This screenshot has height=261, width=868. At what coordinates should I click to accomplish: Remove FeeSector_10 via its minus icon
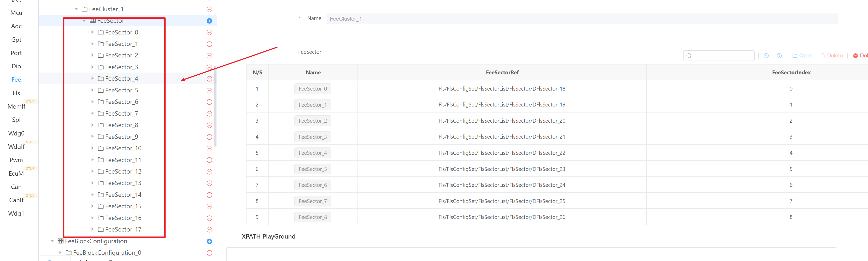209,149
